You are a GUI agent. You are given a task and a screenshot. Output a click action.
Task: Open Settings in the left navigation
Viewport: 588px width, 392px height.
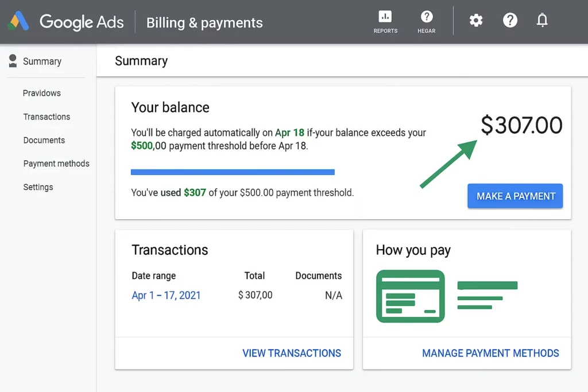coord(38,187)
